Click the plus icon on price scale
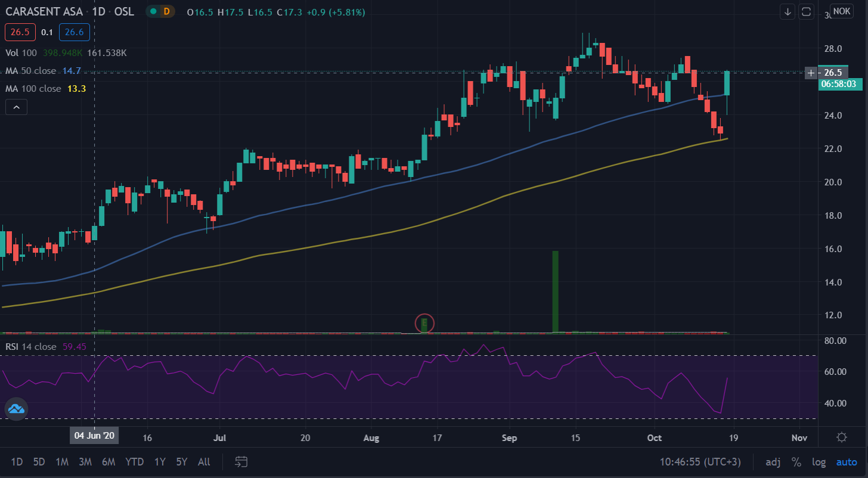Viewport: 868px width, 478px height. (811, 73)
